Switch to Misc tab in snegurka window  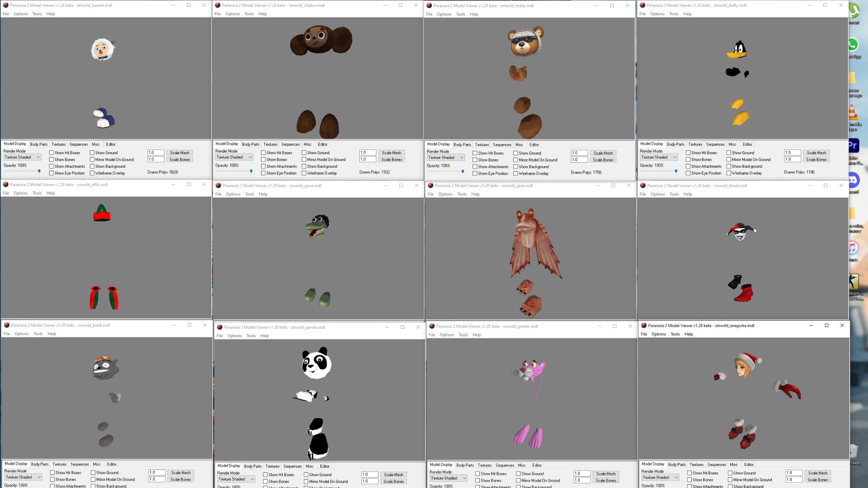734,465
